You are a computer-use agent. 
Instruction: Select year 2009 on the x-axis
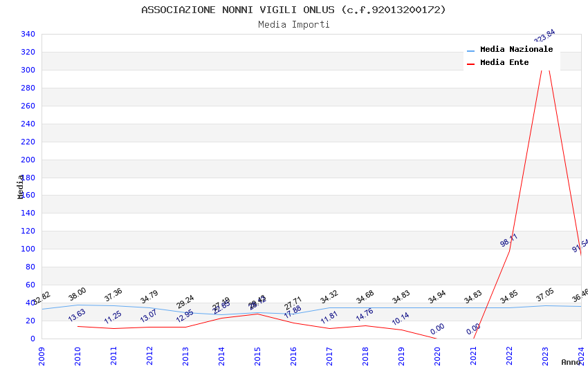tap(42, 356)
